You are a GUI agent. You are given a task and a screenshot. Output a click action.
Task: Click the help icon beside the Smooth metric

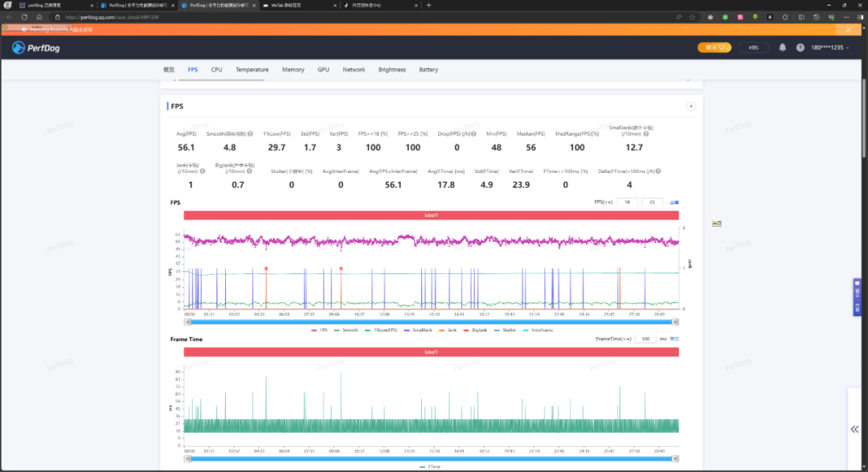(x=250, y=134)
